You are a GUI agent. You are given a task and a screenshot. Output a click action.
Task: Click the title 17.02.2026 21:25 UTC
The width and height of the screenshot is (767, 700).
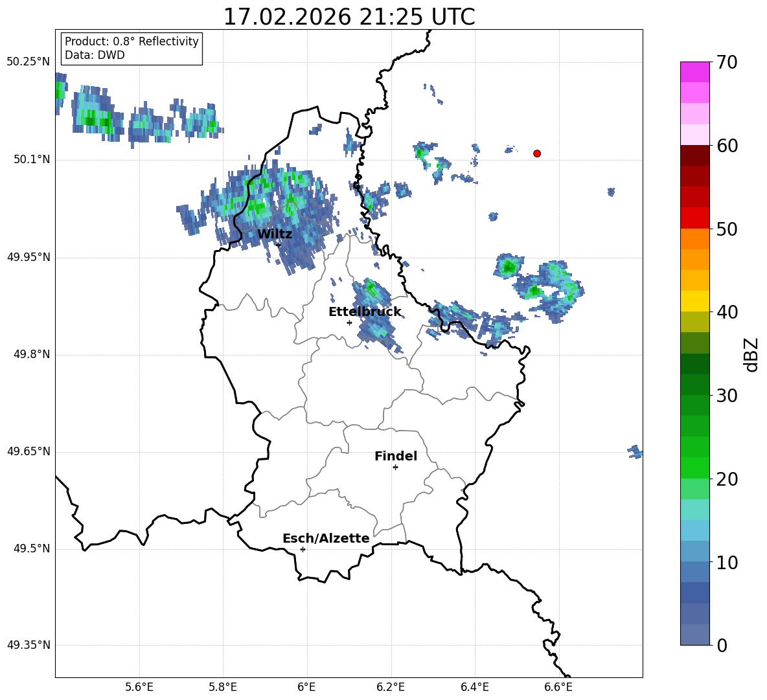pos(349,17)
